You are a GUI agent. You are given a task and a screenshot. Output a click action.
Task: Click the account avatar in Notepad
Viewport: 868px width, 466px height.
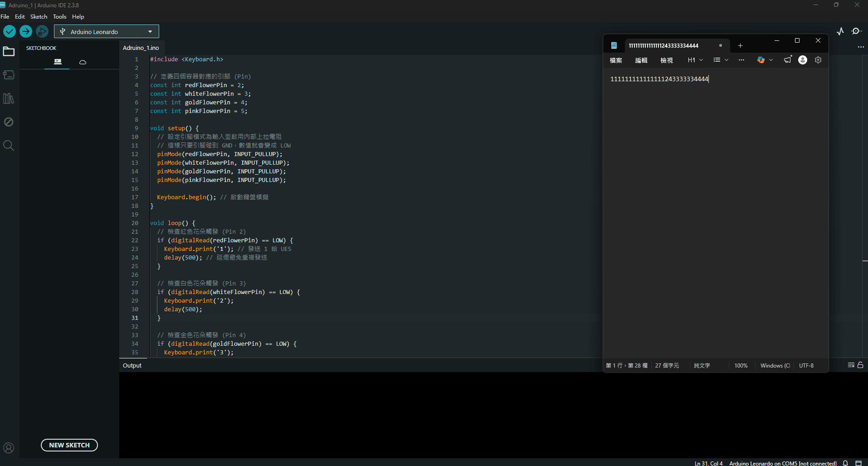(803, 60)
